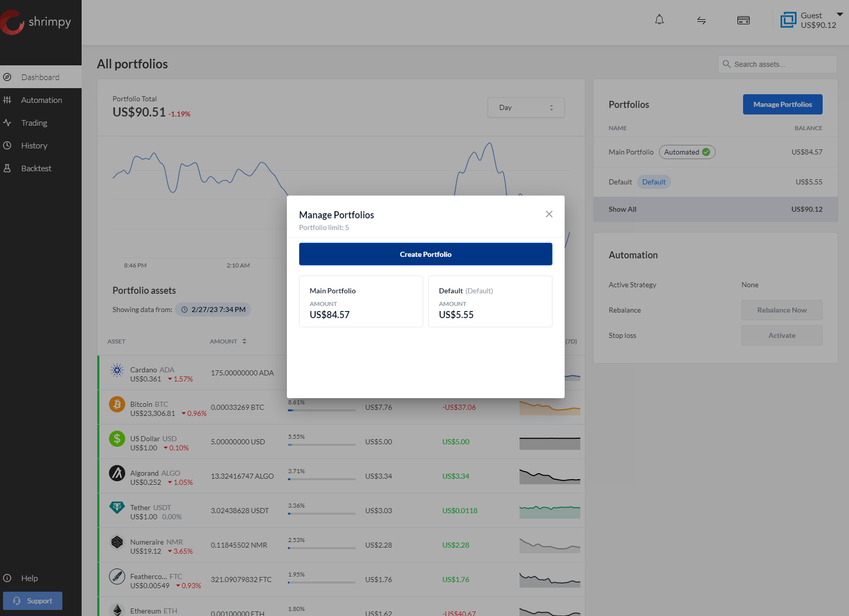Click the clock icon in date chip
Screen dimensions: 849x616
(x=184, y=310)
